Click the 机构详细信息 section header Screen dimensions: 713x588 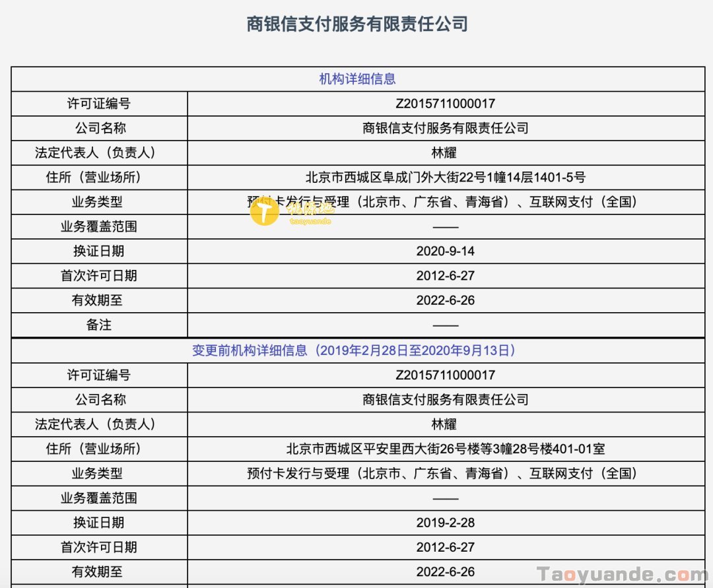click(x=357, y=79)
